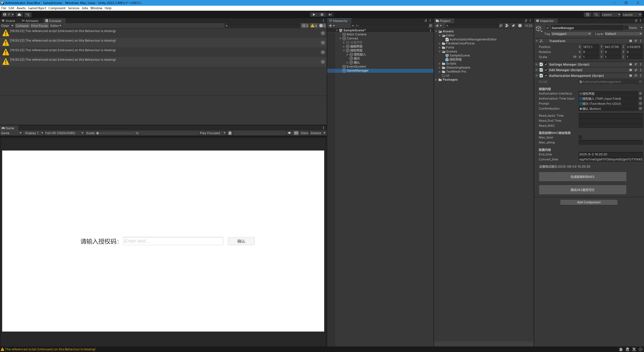The image size is (644, 352).
Task: Click the GameObject cube icon in Inspector
Action: [x=539, y=29]
